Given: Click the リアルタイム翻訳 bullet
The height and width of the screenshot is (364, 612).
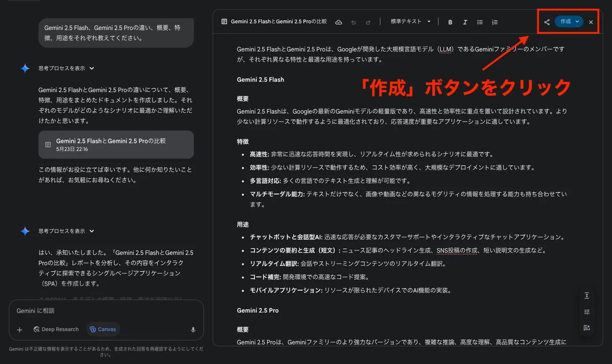Looking at the screenshot, I should coord(348,264).
